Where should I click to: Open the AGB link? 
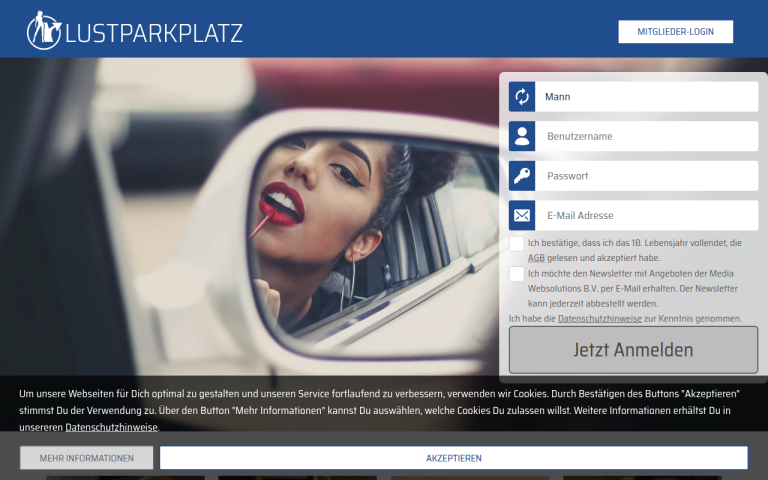[536, 258]
